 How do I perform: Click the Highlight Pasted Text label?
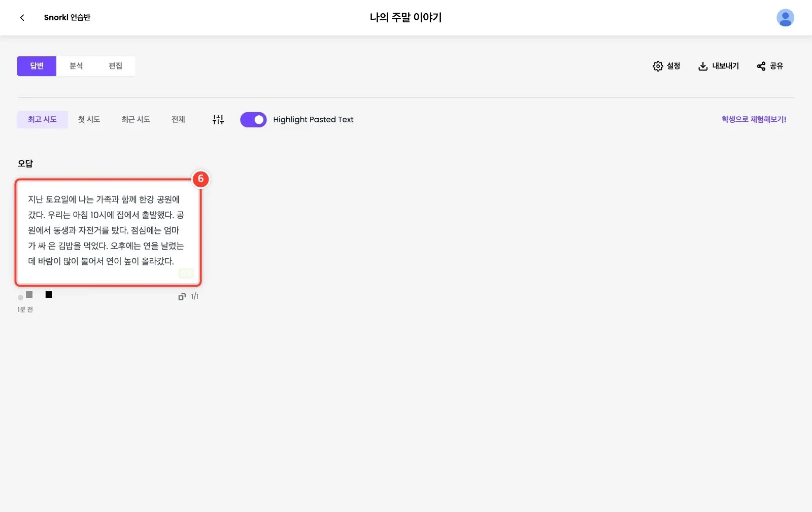point(313,120)
